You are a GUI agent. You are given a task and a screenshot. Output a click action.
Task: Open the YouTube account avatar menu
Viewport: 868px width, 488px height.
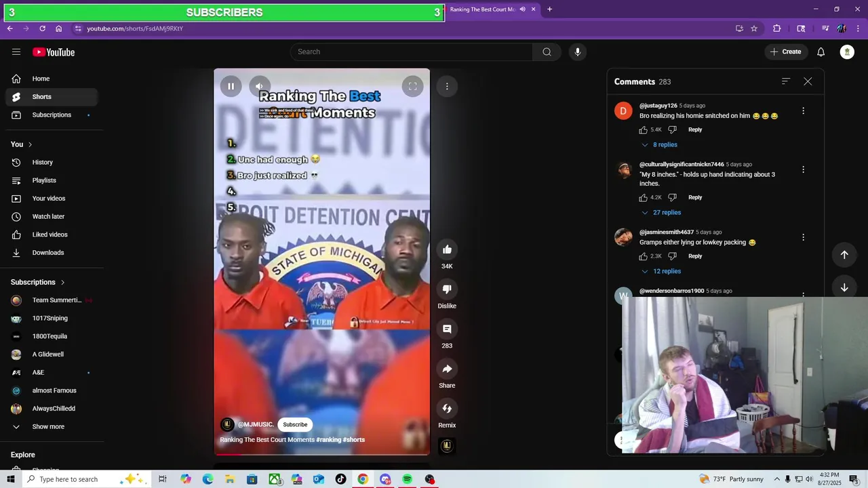[x=847, y=52]
